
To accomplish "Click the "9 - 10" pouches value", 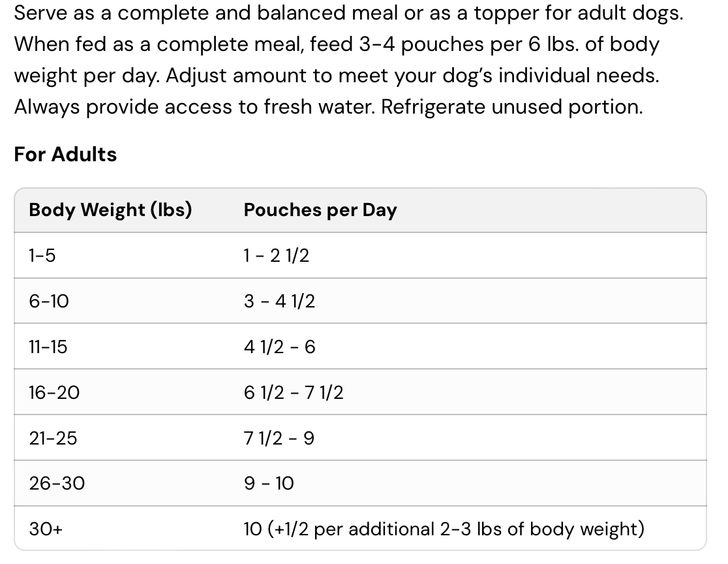I will click(269, 483).
